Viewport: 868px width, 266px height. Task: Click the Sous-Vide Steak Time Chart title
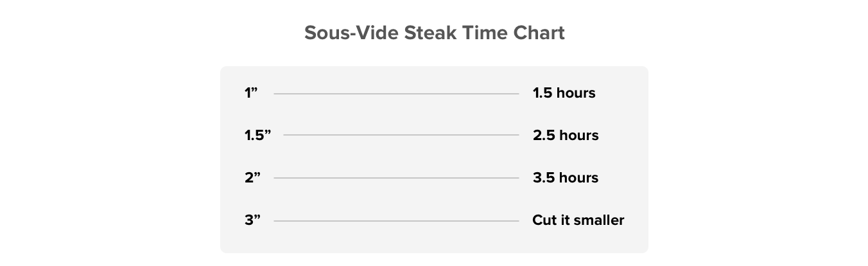point(434,33)
